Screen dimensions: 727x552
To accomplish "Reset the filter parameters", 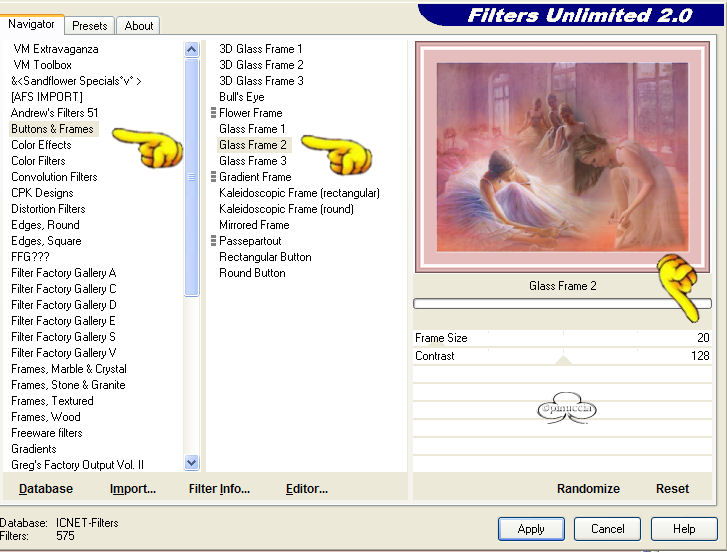I will click(x=672, y=489).
